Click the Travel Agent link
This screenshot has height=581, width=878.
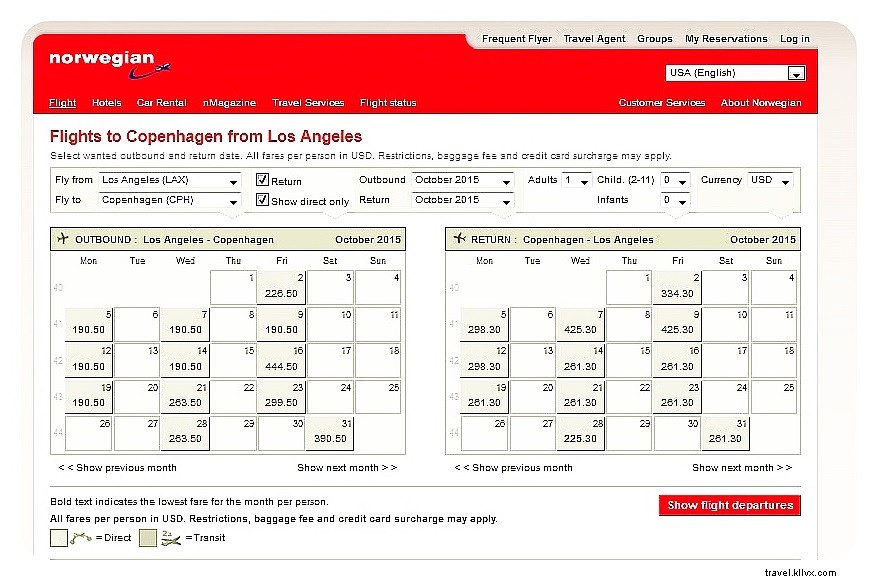594,39
